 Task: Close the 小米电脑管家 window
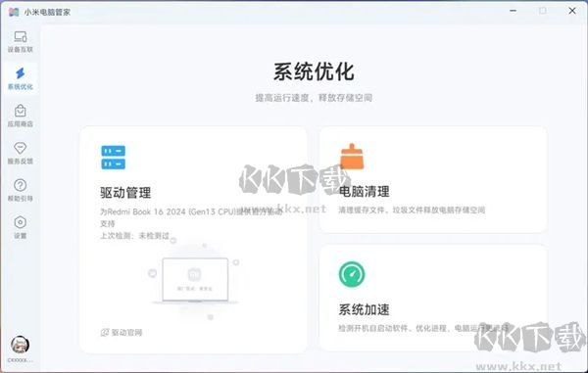tap(572, 11)
